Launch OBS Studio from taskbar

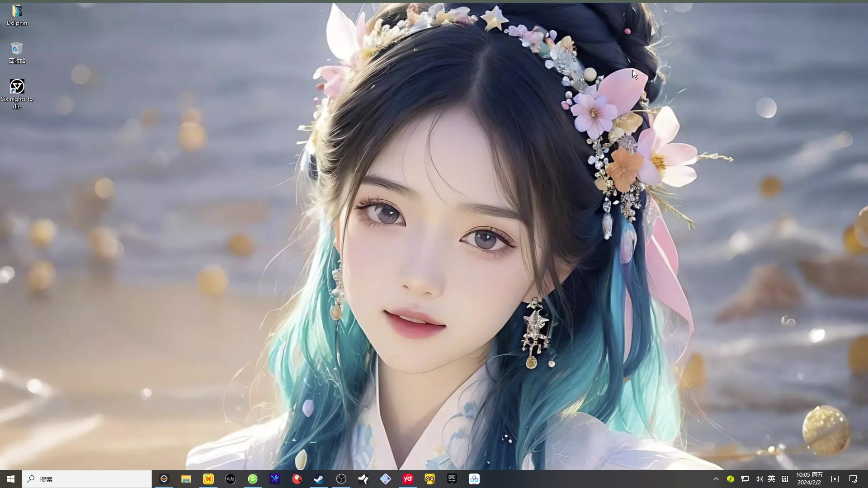(341, 479)
